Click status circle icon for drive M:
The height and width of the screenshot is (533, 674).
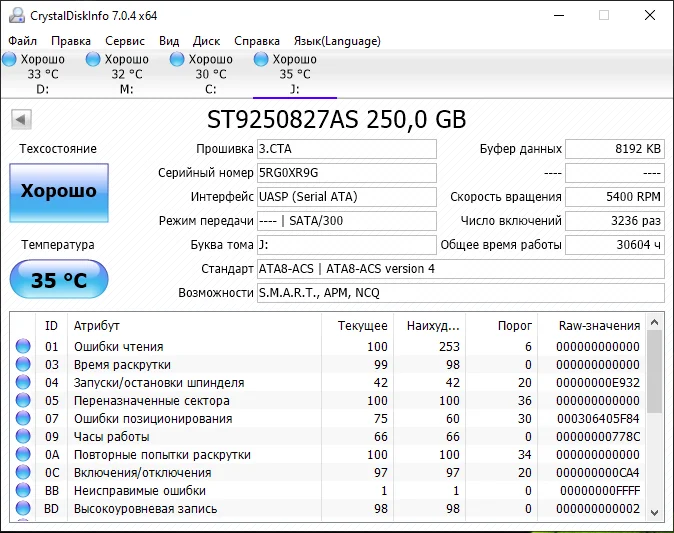[93, 59]
